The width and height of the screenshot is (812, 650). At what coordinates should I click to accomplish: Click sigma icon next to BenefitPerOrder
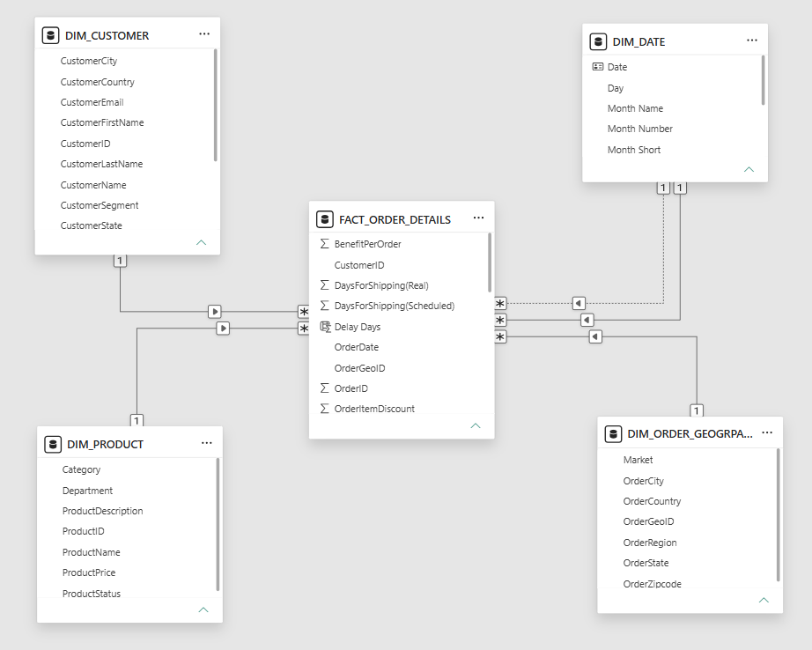[325, 243]
